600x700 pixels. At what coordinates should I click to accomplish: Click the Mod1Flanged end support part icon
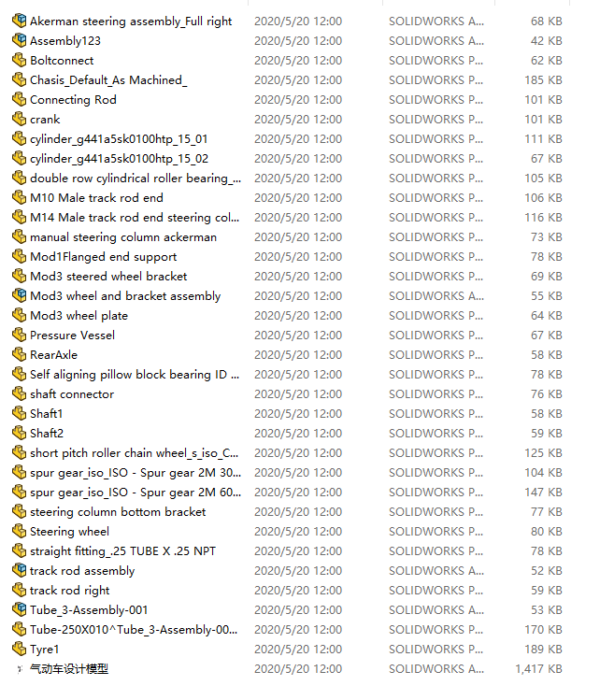coord(20,256)
